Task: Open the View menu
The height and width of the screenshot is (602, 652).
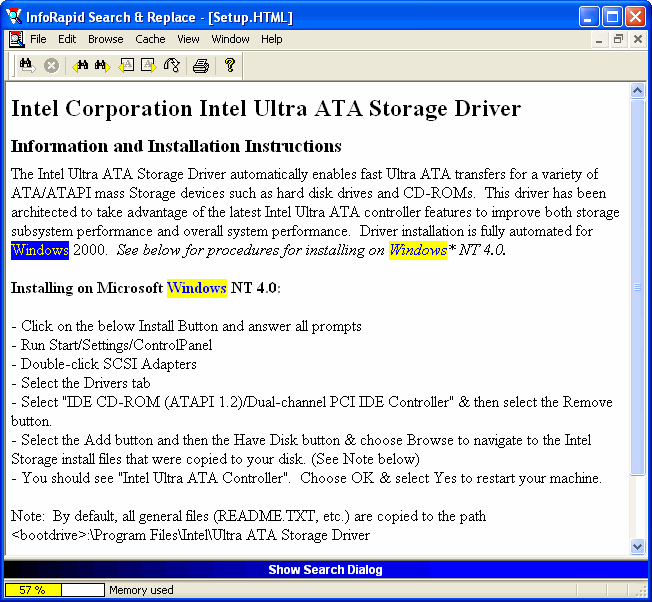Action: 188,39
